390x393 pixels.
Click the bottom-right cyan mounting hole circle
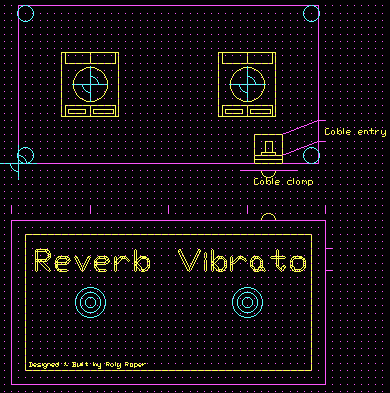coord(311,155)
